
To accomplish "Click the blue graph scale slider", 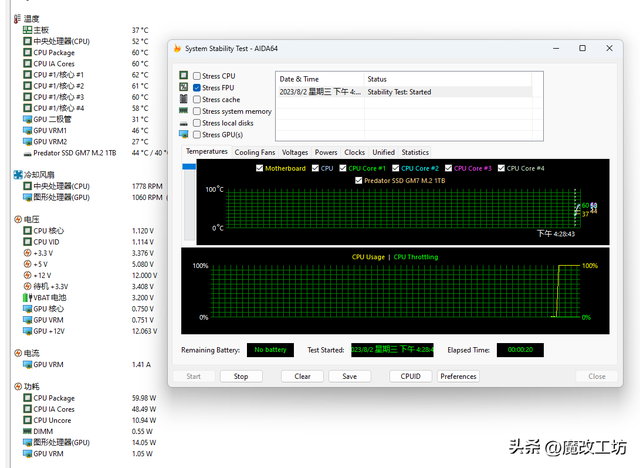I will pos(189,166).
